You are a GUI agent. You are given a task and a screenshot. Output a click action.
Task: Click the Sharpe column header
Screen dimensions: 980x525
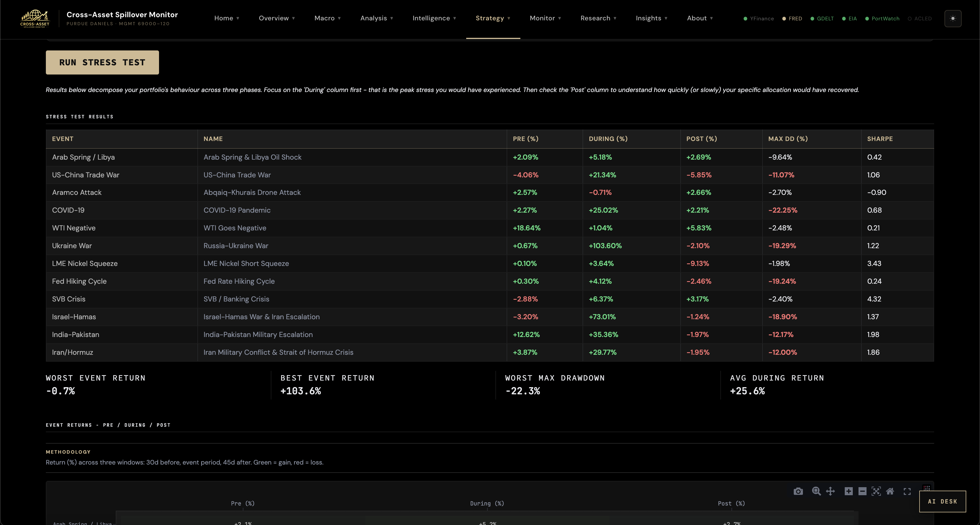[x=880, y=139]
